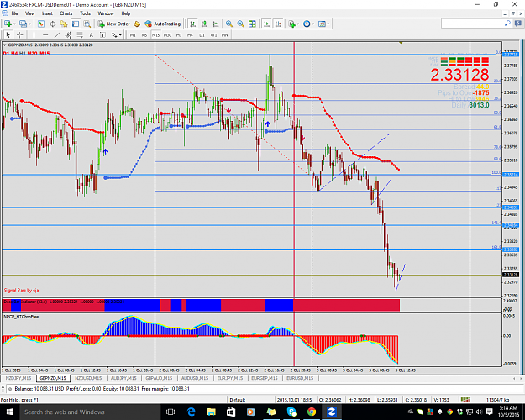Image resolution: width=525 pixels, height=420 pixels.
Task: Switch to the NZDUSD,M15 chart tab
Action: (88, 378)
